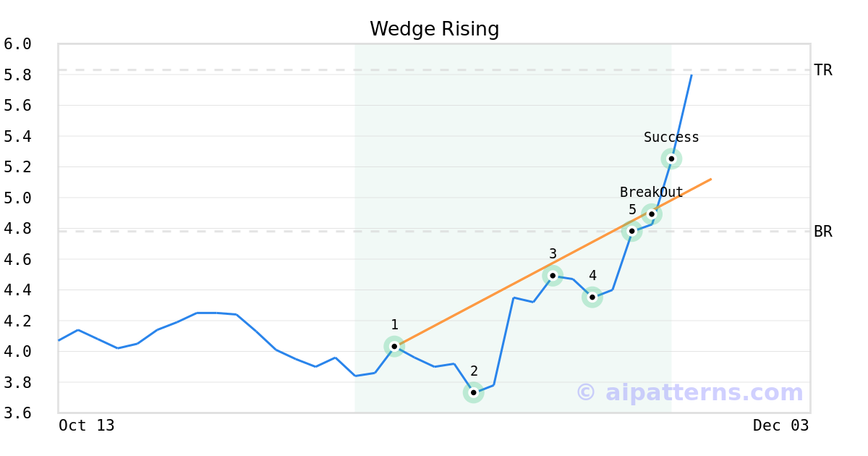Click the Dec 03 date label

tap(780, 426)
